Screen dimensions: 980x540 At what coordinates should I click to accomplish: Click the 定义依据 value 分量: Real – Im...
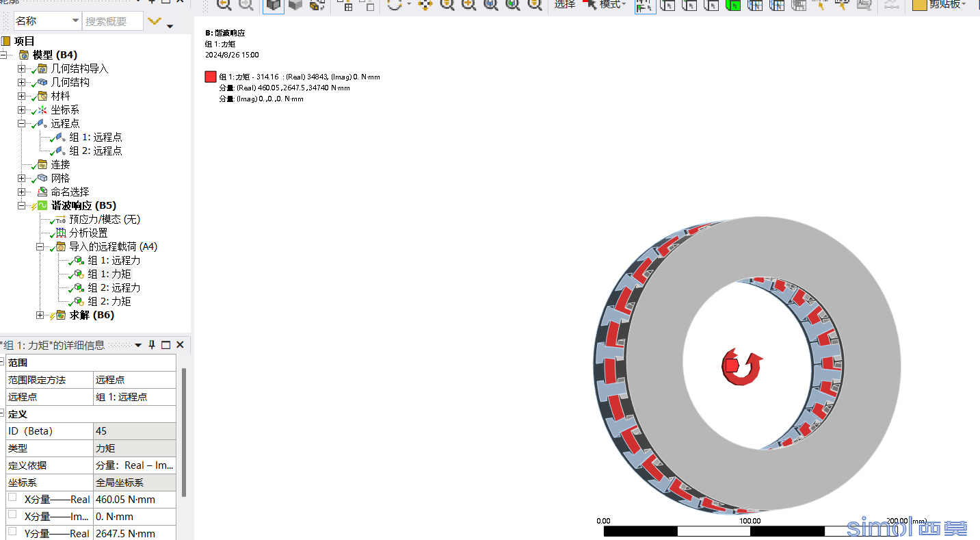135,465
